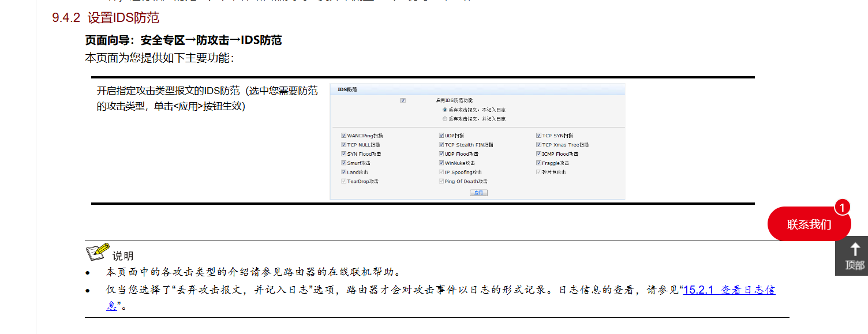
Task: Toggle the SYN Flood攻击 checkbox
Action: pos(344,154)
